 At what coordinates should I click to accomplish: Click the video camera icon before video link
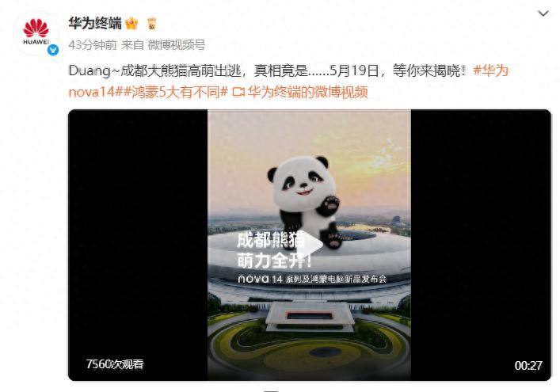[238, 93]
